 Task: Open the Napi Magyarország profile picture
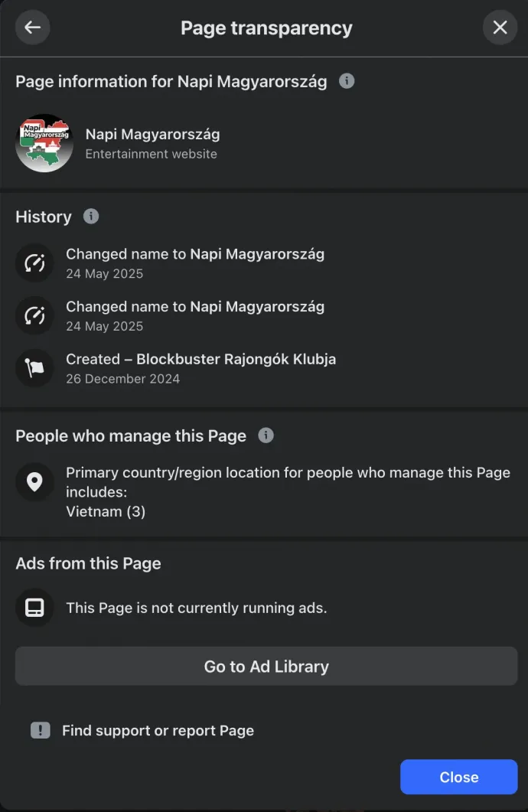44,143
